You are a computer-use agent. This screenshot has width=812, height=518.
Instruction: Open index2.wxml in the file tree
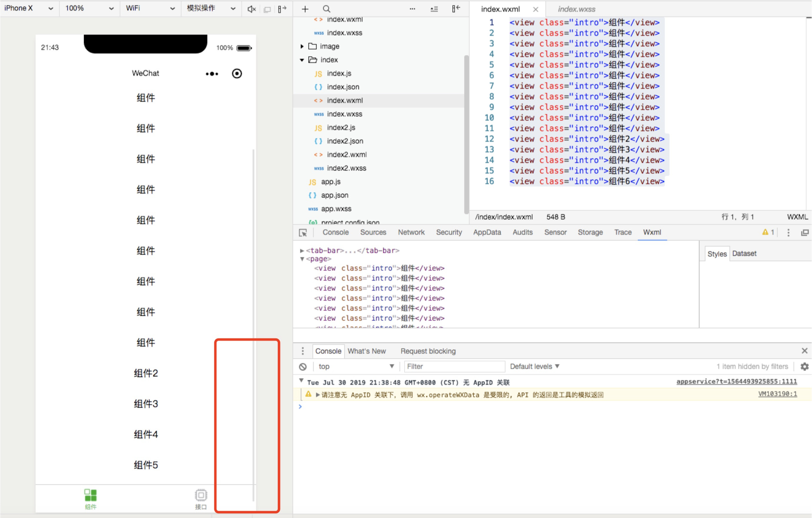click(x=346, y=155)
